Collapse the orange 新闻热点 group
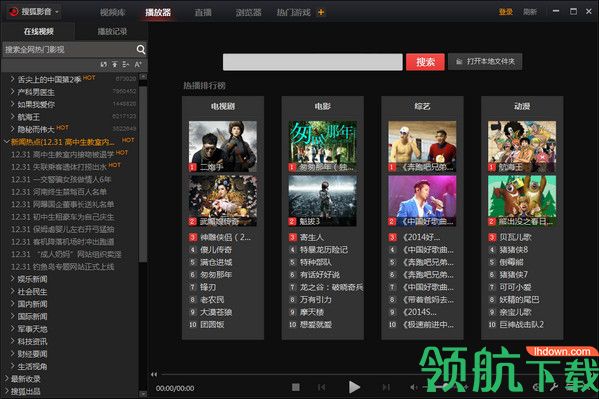Screen dimensions: 599x399 [6, 142]
